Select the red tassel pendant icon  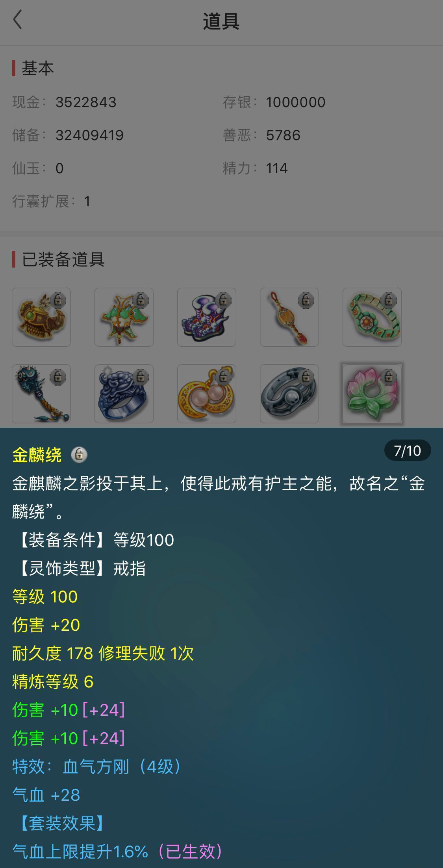click(x=289, y=317)
